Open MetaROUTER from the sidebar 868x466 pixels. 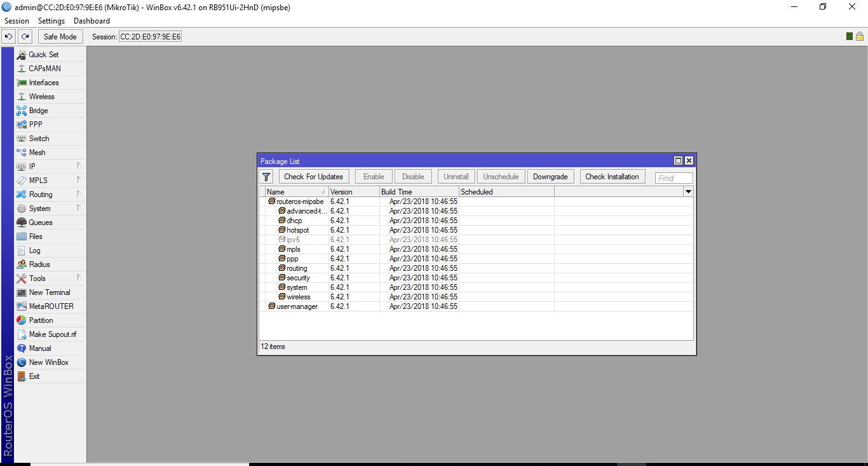pyautogui.click(x=50, y=306)
